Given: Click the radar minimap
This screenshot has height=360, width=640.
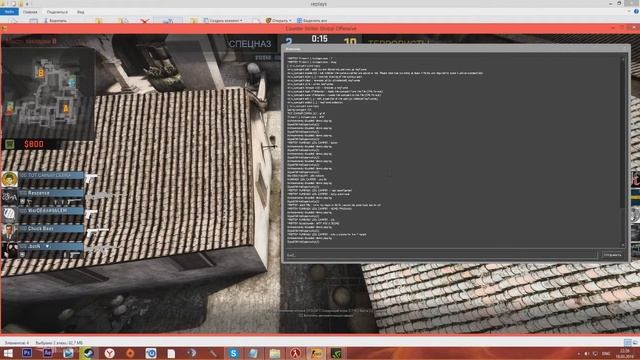Looking at the screenshot, I should click(x=48, y=93).
